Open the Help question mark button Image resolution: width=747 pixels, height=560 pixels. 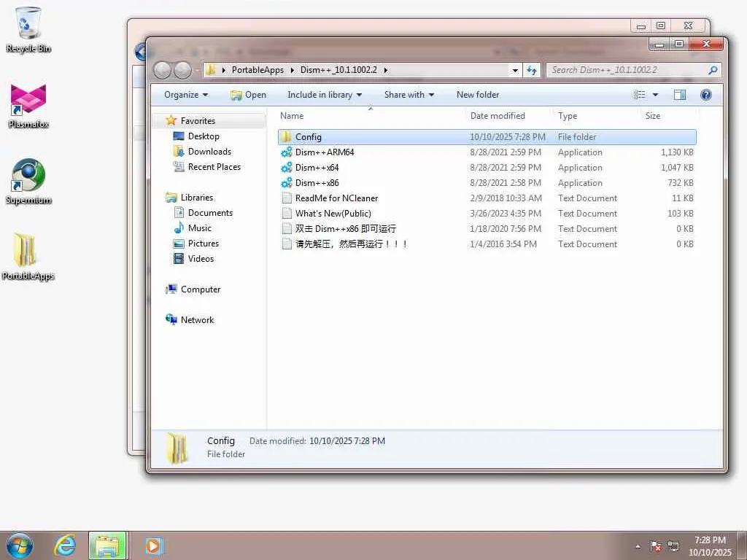point(706,95)
